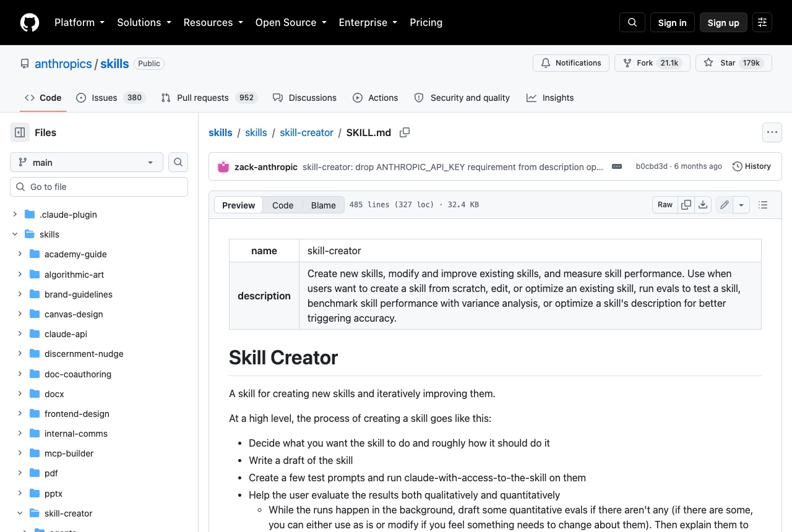Select the Preview view toggle
Viewport: 792px width, 532px height.
pyautogui.click(x=238, y=205)
